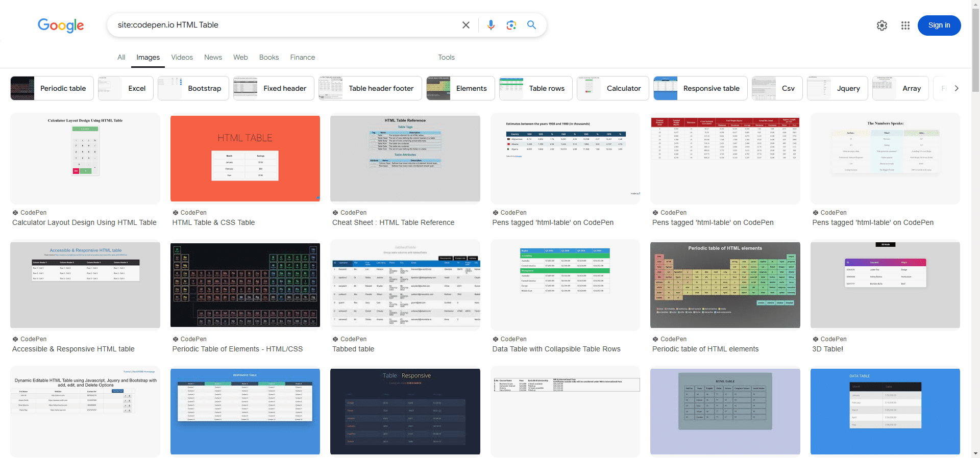Click inside the search text field
980x458 pixels.
pyautogui.click(x=286, y=25)
